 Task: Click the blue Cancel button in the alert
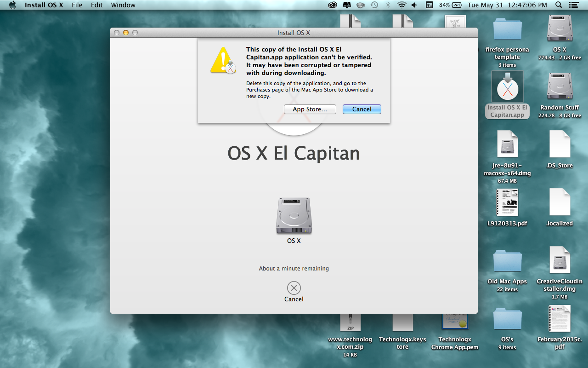pos(362,109)
